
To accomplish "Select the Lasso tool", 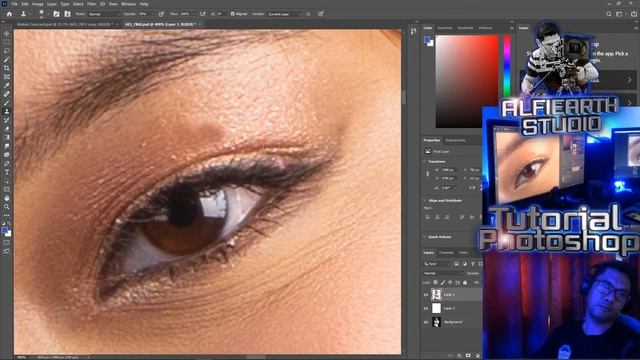I will 7,51.
